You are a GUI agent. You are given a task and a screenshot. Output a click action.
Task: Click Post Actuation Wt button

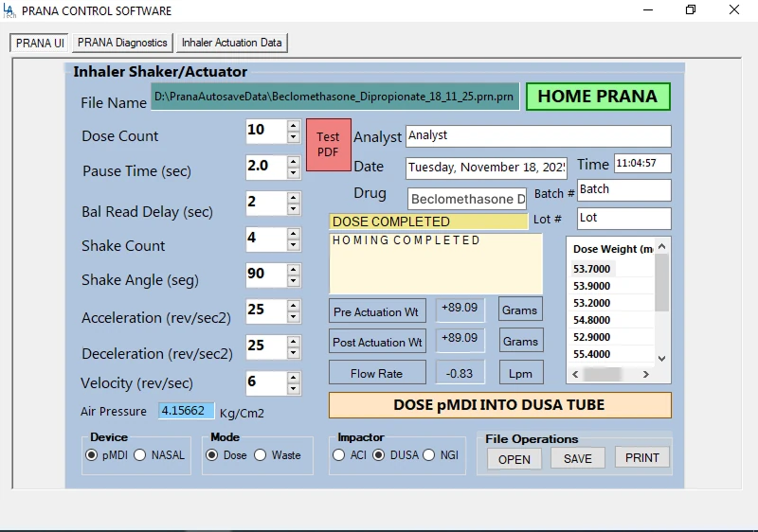point(377,342)
